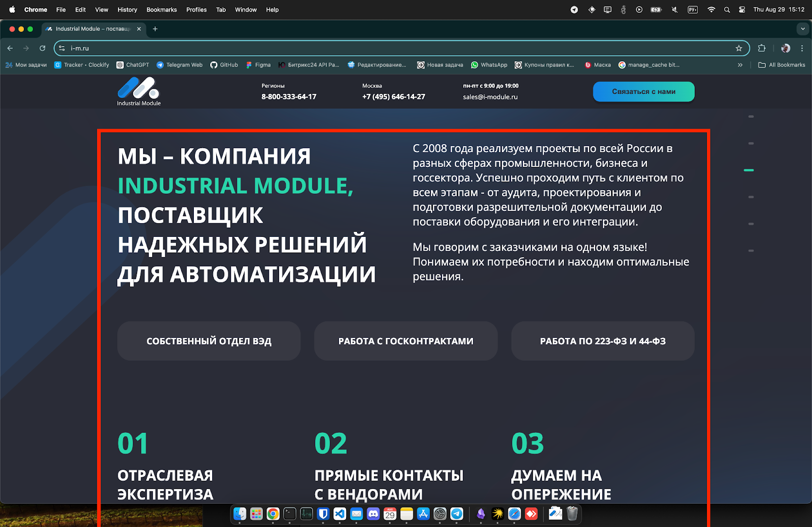Open the History menu
Viewport: 812px width, 527px height.
[127, 10]
